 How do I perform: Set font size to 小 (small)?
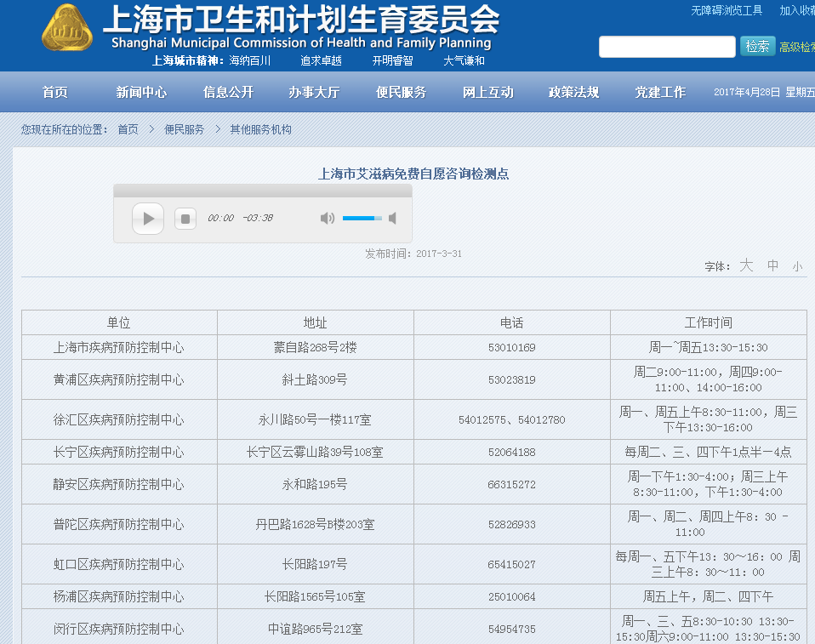coord(797,266)
